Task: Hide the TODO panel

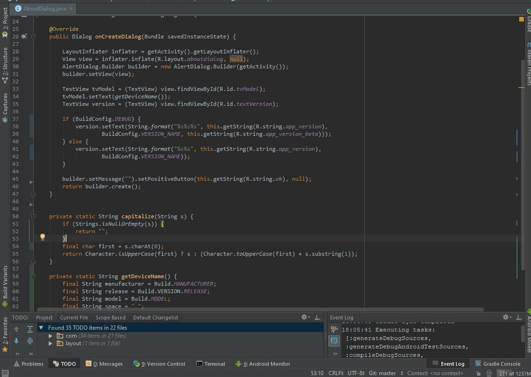Action: click(317, 317)
